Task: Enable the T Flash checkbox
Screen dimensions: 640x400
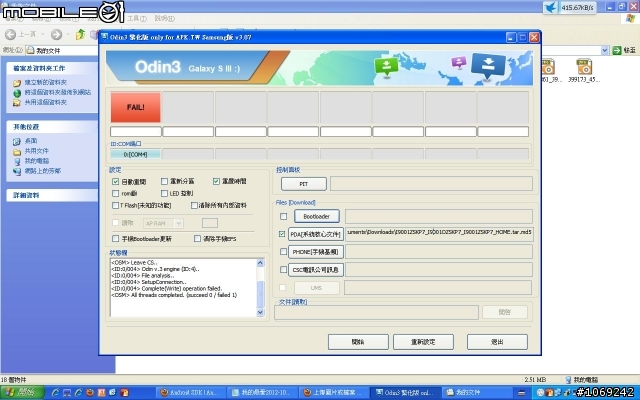Action: [116, 205]
